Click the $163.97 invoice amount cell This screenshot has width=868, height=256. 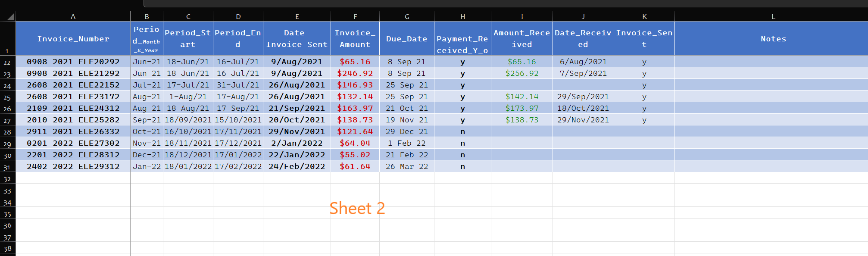tap(355, 108)
